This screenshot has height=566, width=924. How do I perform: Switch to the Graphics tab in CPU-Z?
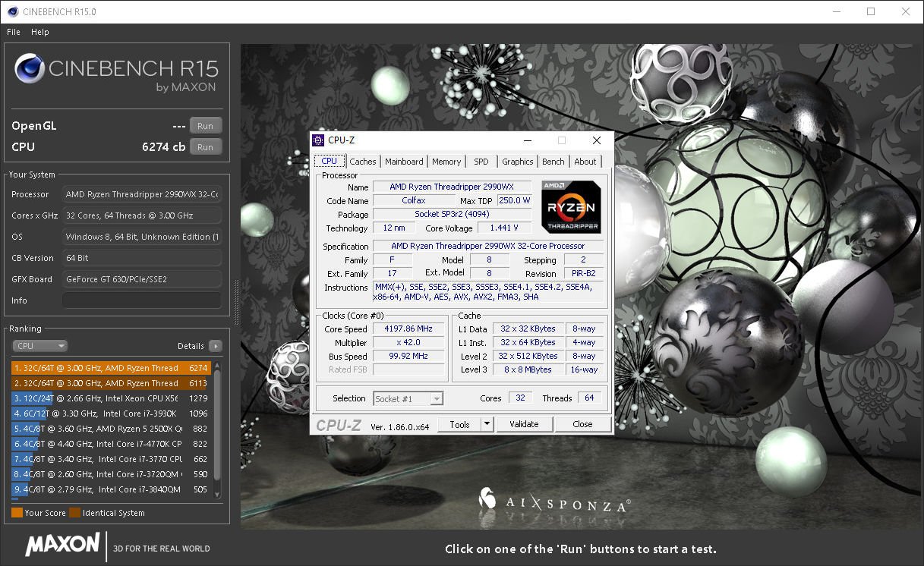pos(518,162)
